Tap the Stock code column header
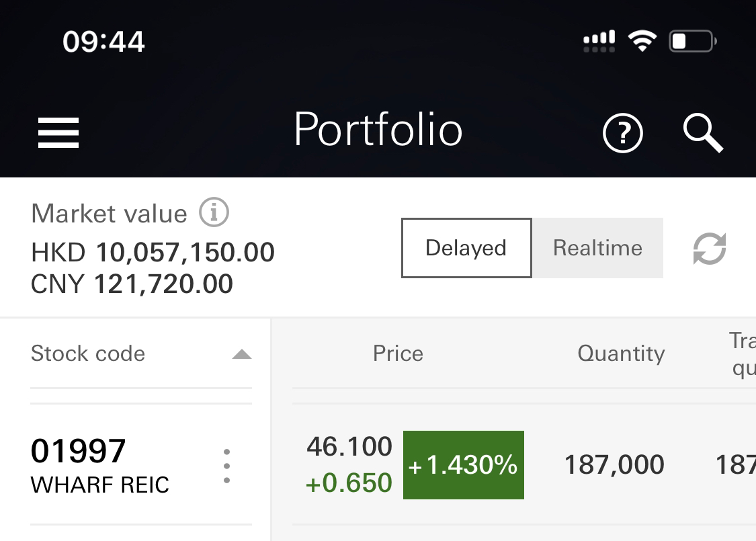This screenshot has width=756, height=541. point(88,353)
